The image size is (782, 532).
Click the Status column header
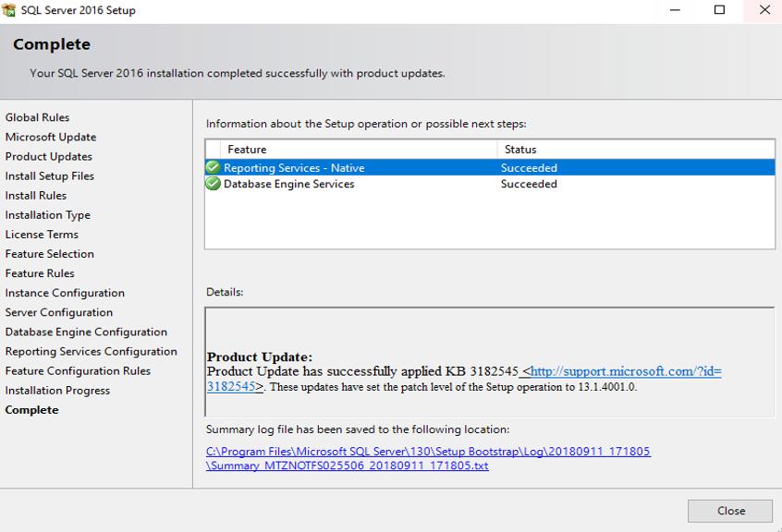pyautogui.click(x=520, y=149)
